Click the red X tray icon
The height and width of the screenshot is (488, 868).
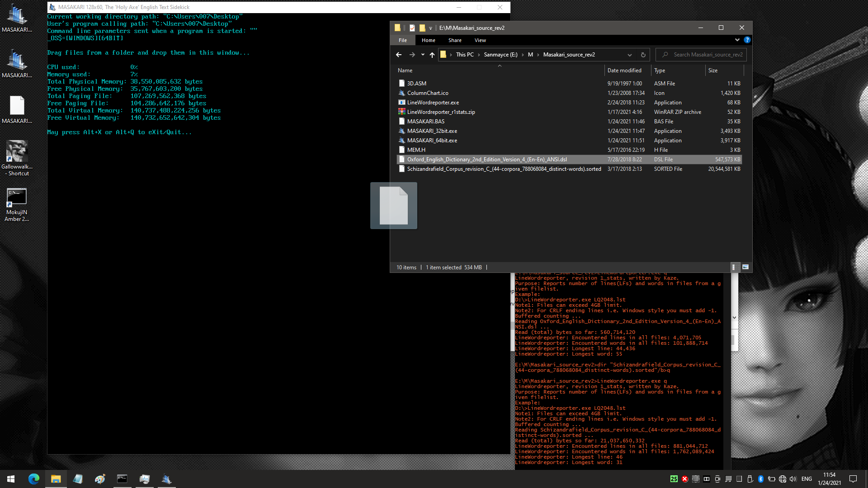point(685,479)
